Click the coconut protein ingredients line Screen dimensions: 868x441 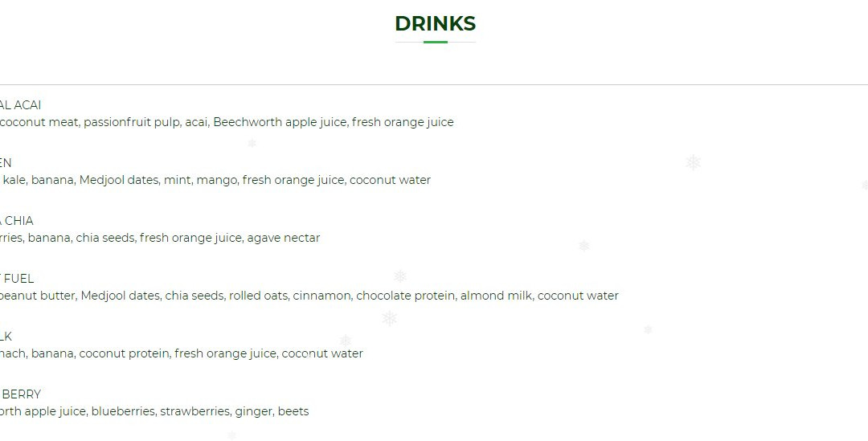click(182, 353)
